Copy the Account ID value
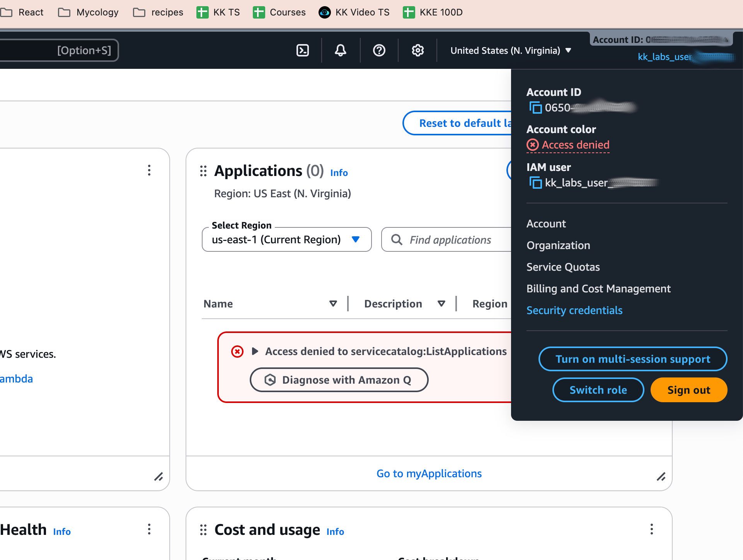Viewport: 743px width, 560px height. point(535,108)
